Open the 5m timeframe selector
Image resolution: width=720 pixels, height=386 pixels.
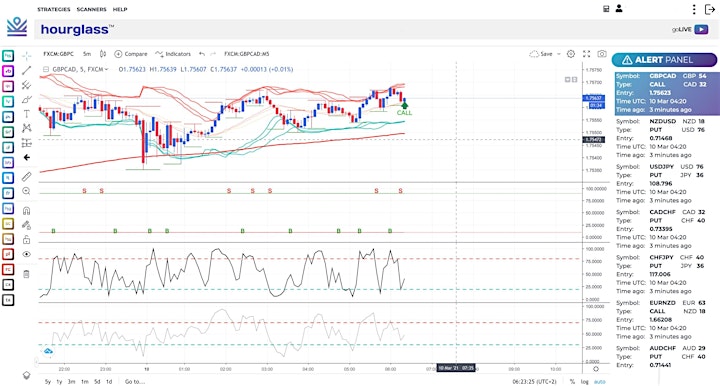point(87,54)
